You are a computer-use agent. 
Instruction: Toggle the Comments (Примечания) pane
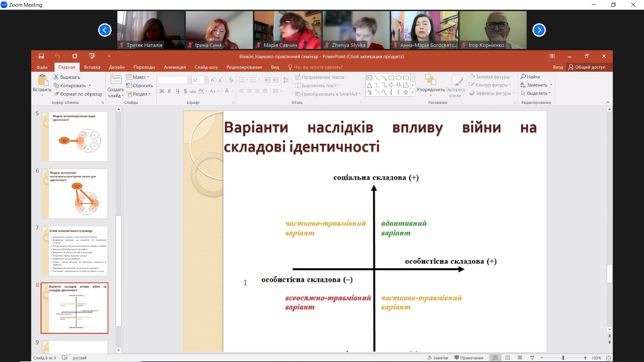(x=469, y=358)
